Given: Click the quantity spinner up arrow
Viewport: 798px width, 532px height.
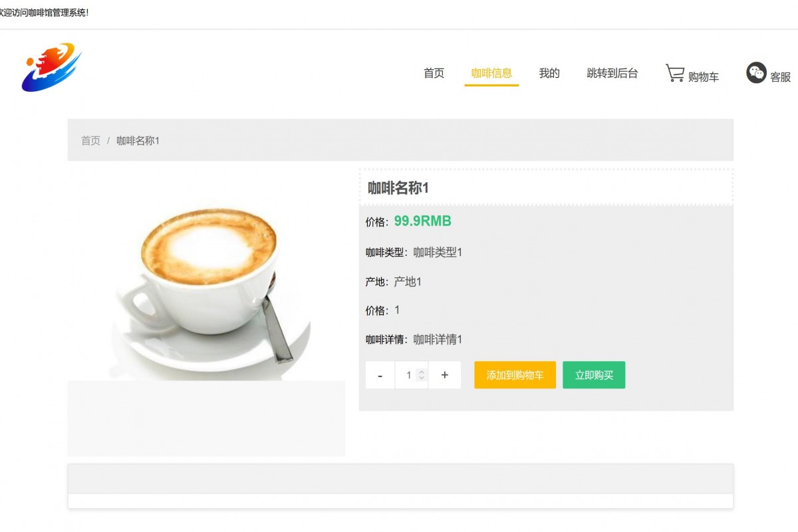Looking at the screenshot, I should [x=421, y=371].
